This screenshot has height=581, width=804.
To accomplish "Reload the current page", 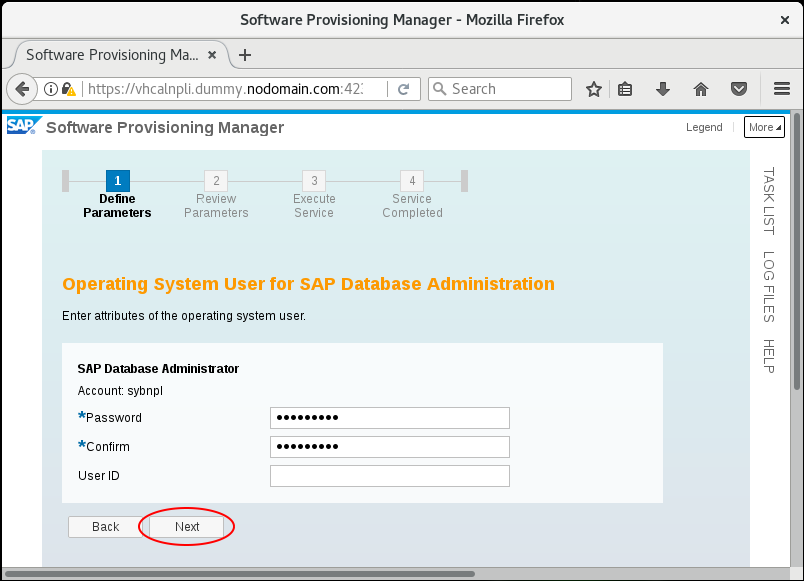I will (404, 89).
